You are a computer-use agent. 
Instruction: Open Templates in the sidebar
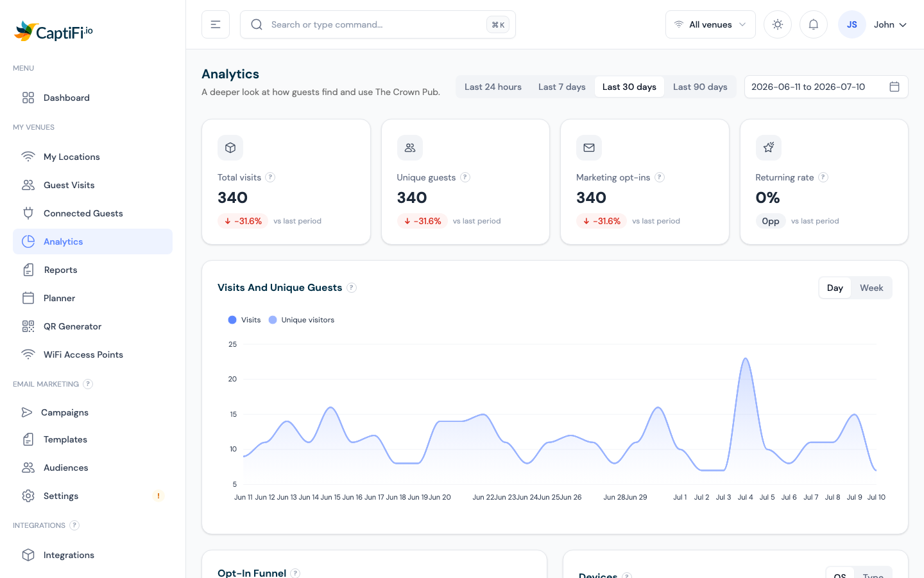(92, 439)
